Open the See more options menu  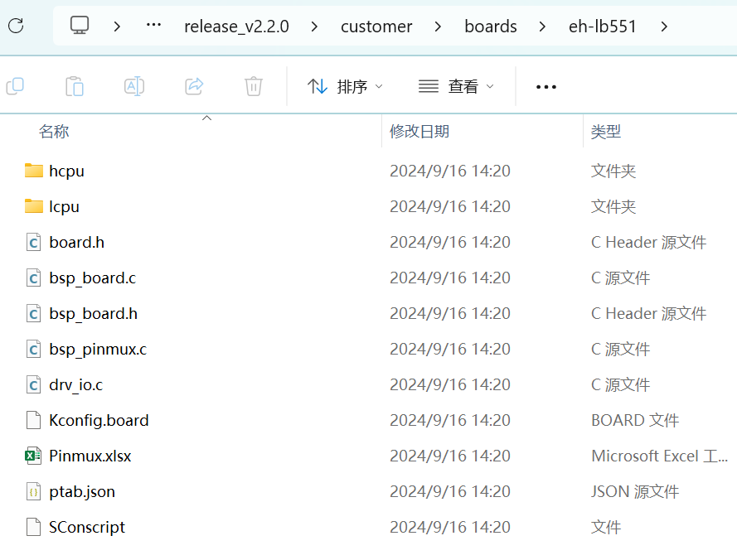coord(546,86)
